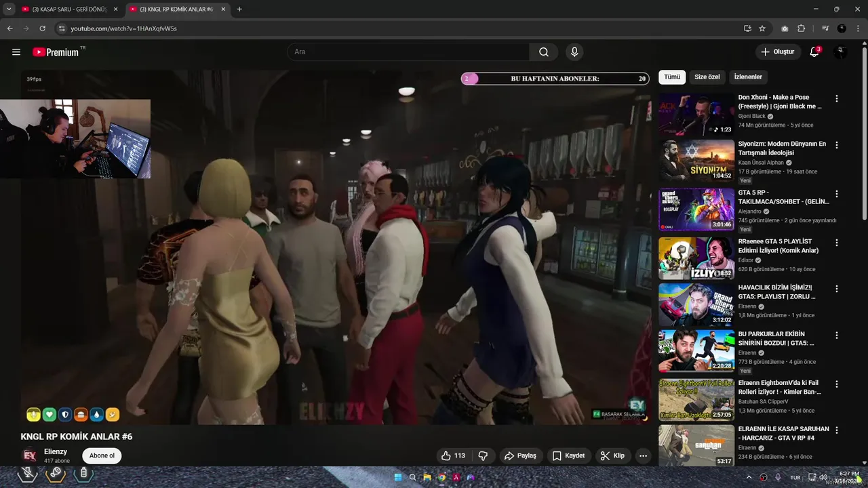Image resolution: width=868 pixels, height=488 pixels.
Task: Open the Don Xhoni Make a Pose thumbnail
Action: click(x=696, y=115)
